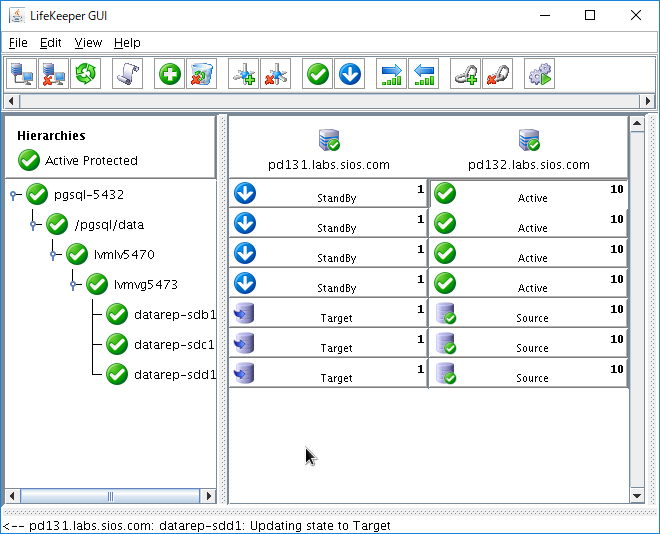
Task: Click the pd131.labs.sios.com server name
Action: click(329, 165)
